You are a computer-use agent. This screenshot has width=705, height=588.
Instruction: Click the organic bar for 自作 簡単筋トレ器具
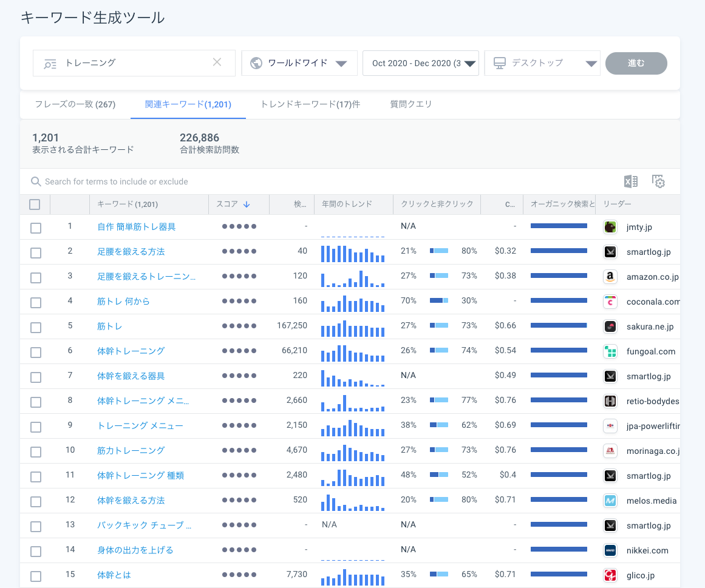point(559,226)
